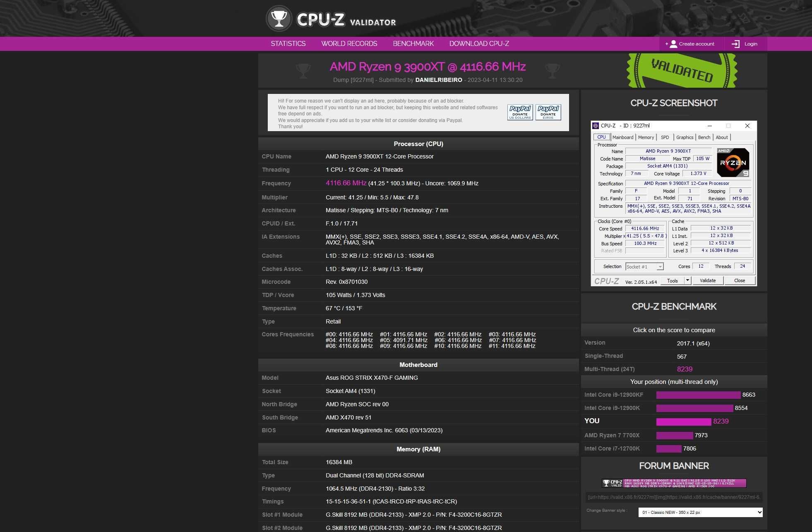Go to the Benchmark menu item
Viewport: 812px width, 532px height.
[413, 43]
